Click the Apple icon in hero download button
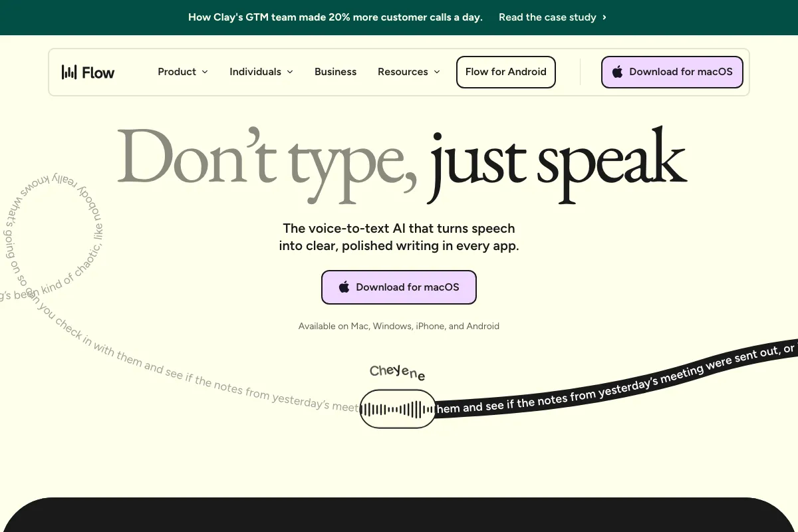The height and width of the screenshot is (532, 798). pos(344,287)
